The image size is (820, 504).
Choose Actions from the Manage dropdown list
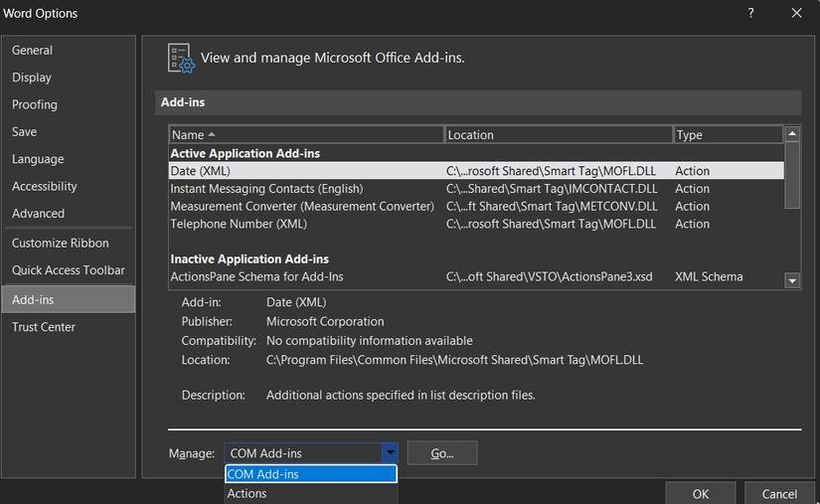311,493
